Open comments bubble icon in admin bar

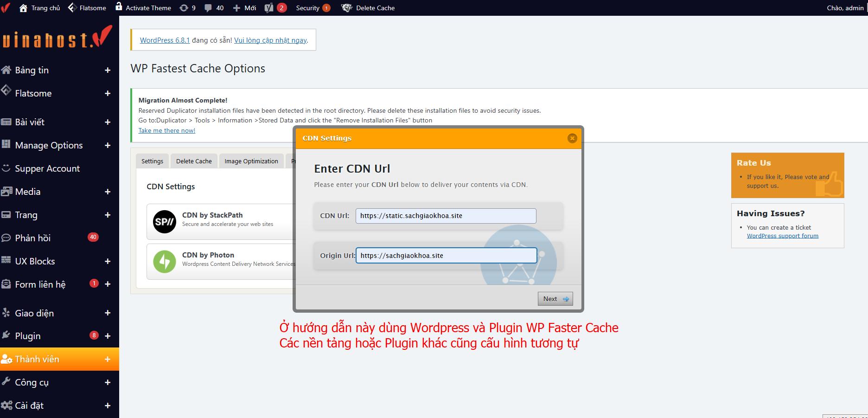click(208, 8)
